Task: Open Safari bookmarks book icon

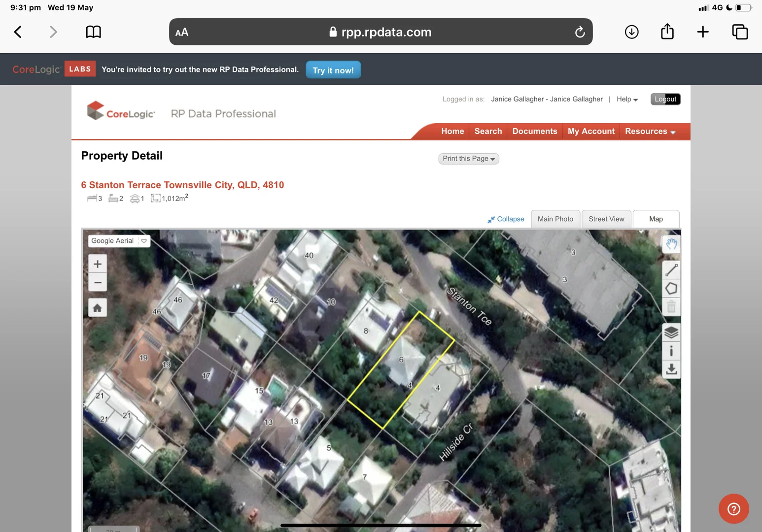Action: (x=93, y=32)
